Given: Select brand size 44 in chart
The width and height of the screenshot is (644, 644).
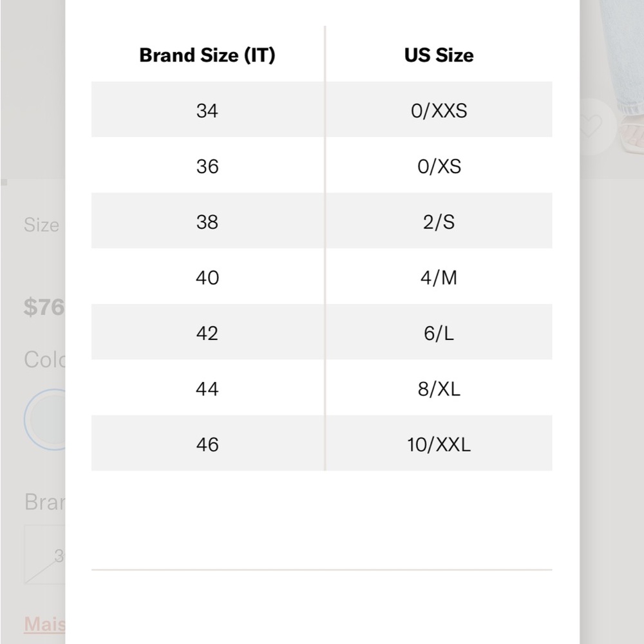Looking at the screenshot, I should coord(207,388).
